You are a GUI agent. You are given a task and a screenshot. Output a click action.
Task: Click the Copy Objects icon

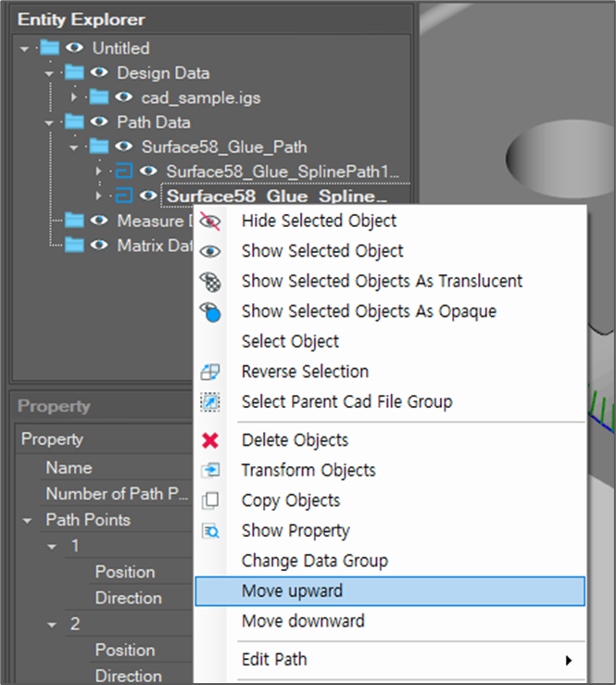click(210, 501)
